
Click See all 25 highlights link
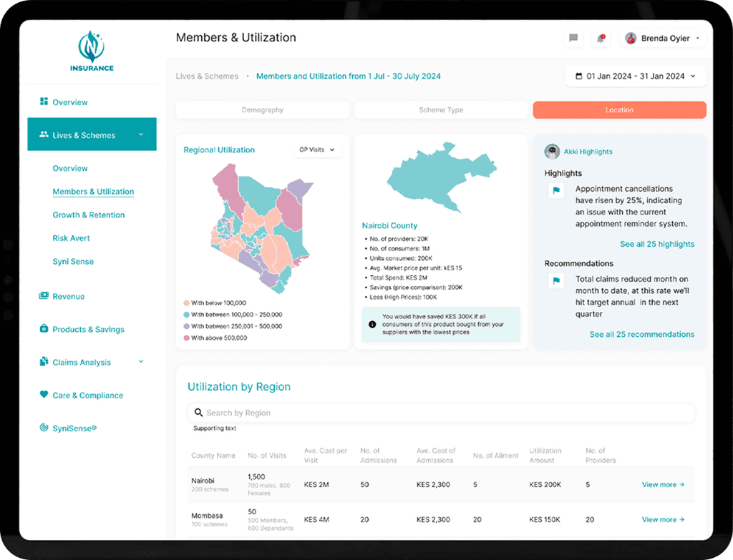point(657,244)
